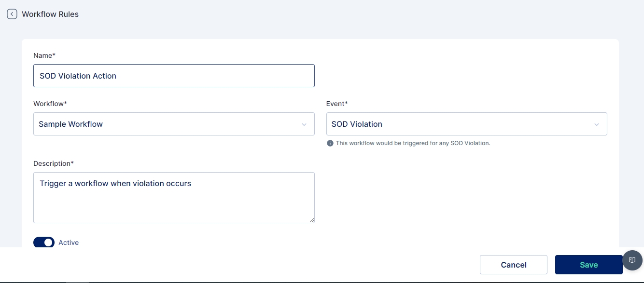Click into the Name input field

point(174,76)
